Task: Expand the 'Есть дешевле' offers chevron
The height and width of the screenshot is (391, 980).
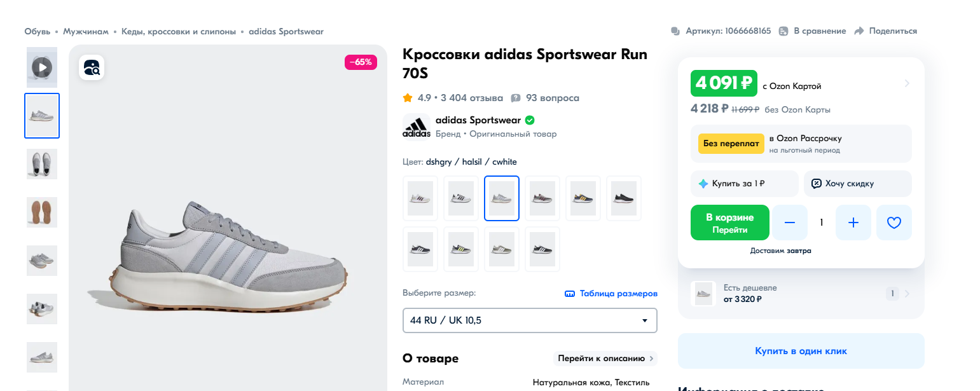Action: coord(907,294)
